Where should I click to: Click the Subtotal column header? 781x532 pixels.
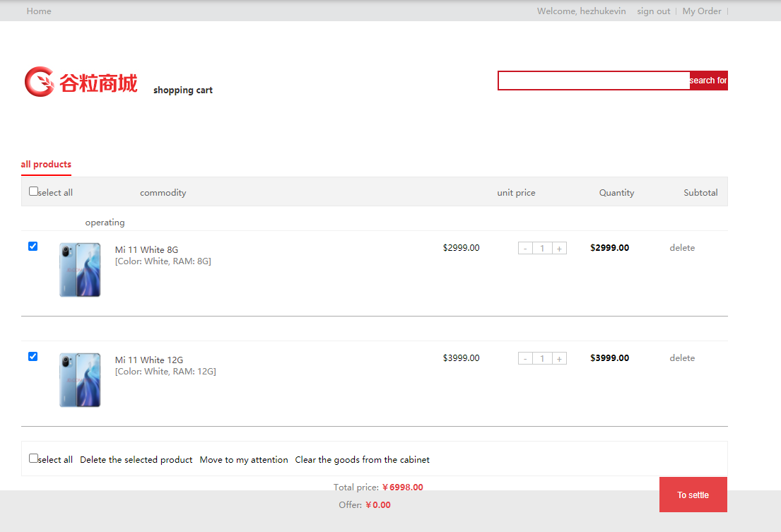point(700,193)
